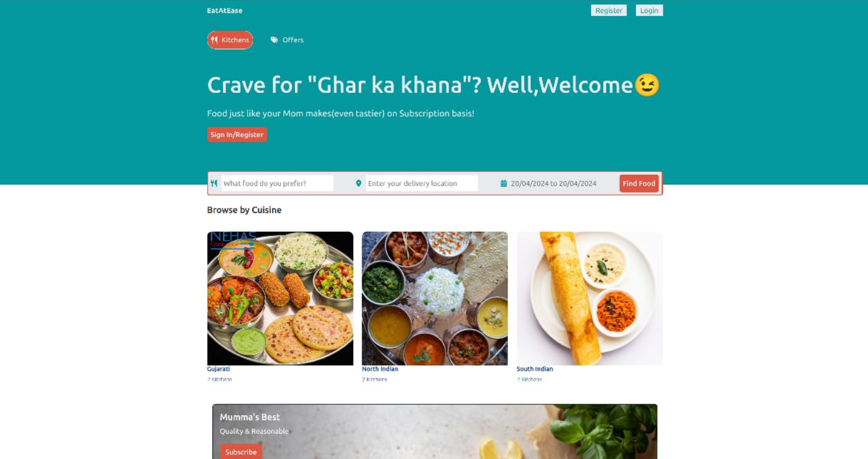
Task: Open the EatAtEase brand link
Action: [x=224, y=10]
